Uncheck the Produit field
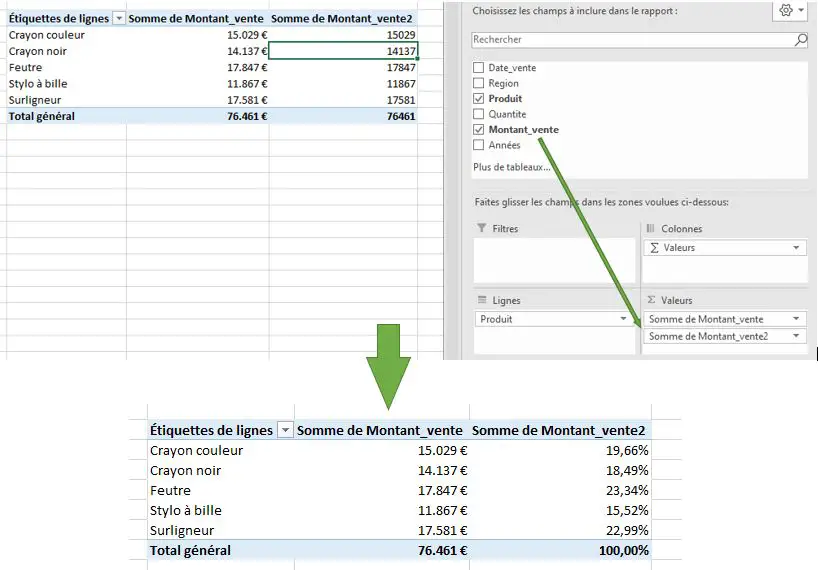818x570 pixels. click(478, 98)
